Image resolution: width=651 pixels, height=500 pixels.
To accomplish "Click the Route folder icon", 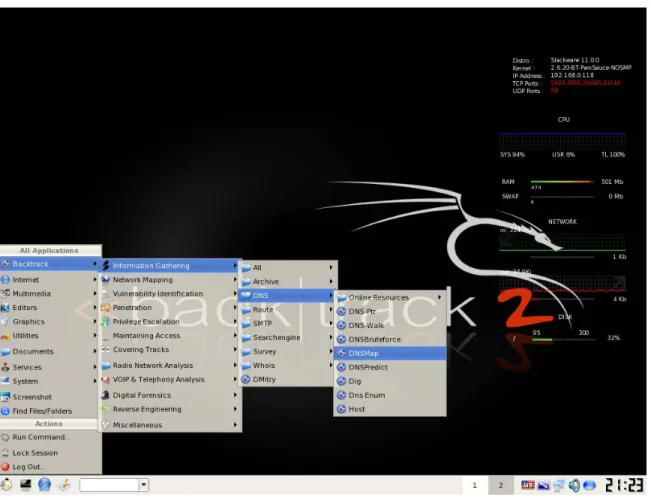I will pos(246,310).
